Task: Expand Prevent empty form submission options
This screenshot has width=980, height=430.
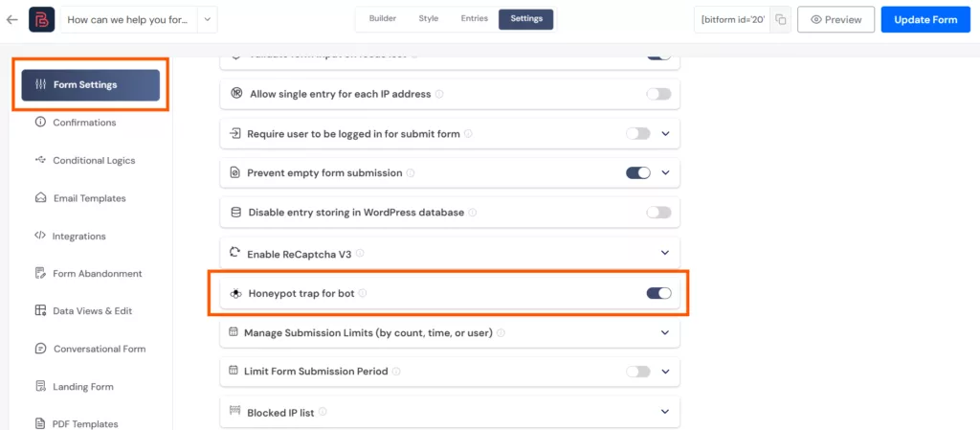Action: (x=665, y=172)
